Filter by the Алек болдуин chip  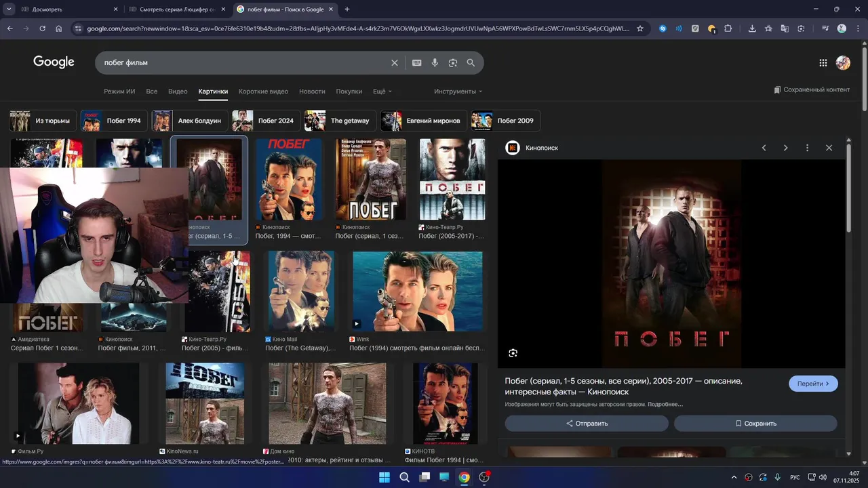click(190, 121)
